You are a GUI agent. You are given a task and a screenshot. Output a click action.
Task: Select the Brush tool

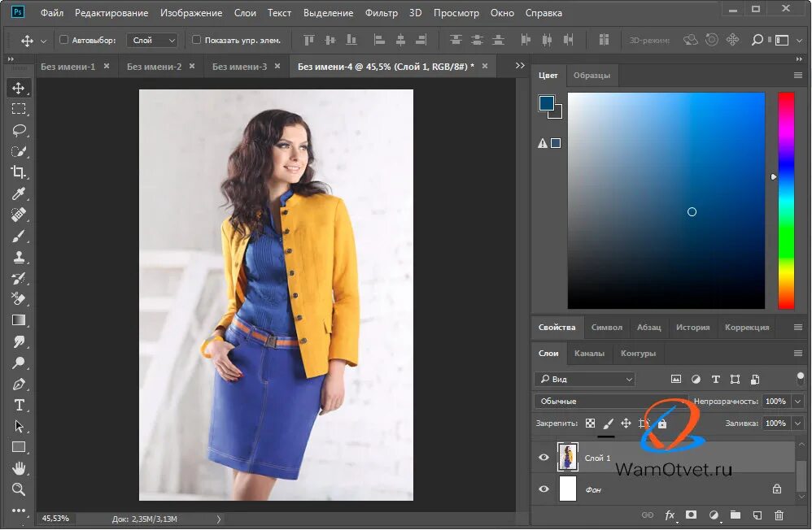click(19, 236)
